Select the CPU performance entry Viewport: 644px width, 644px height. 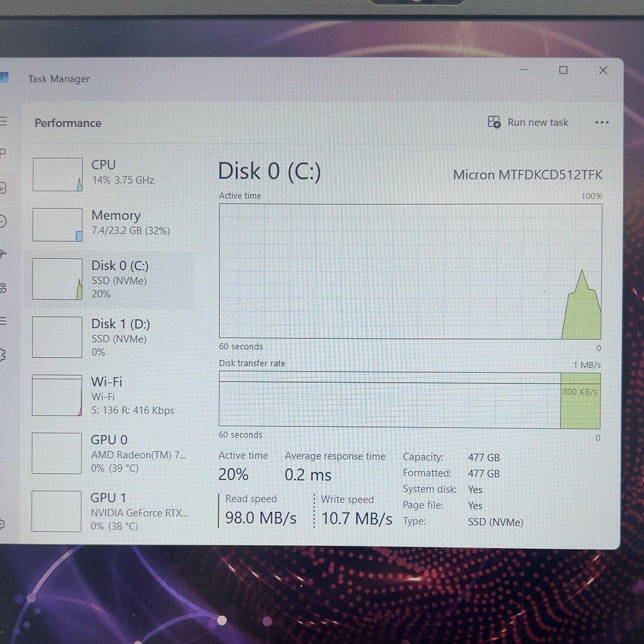pos(109,174)
